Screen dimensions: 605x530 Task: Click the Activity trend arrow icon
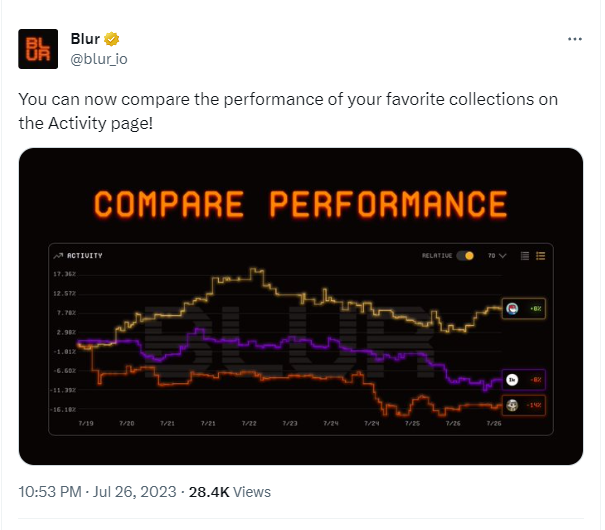tap(58, 256)
